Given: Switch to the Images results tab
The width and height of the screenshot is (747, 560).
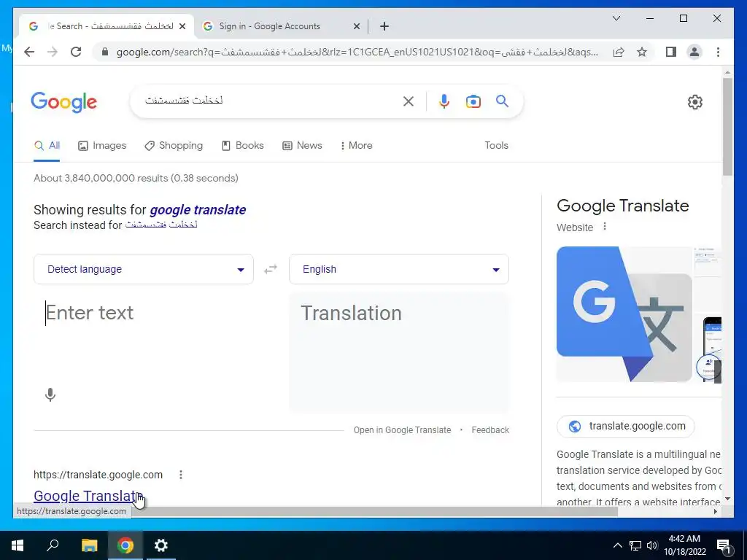Looking at the screenshot, I should tap(102, 146).
